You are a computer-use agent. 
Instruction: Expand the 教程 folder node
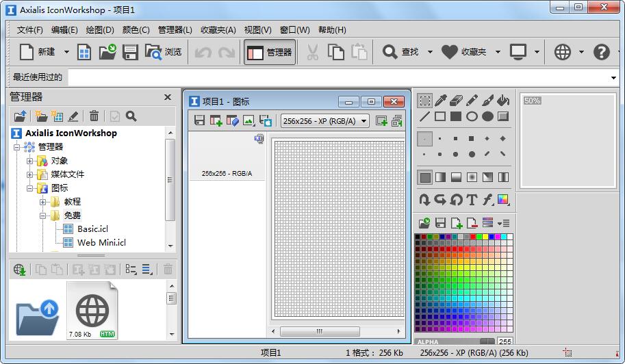(42, 202)
